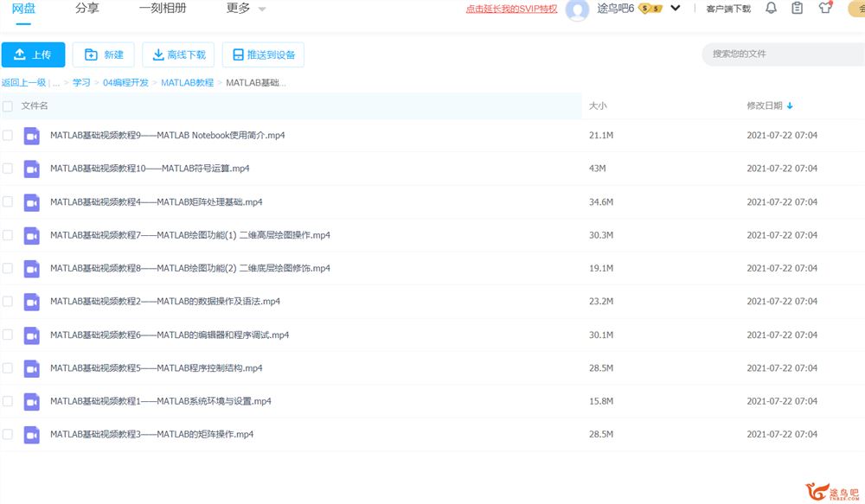Click the 离线下载 offline download button
The image size is (865, 504).
pos(178,54)
